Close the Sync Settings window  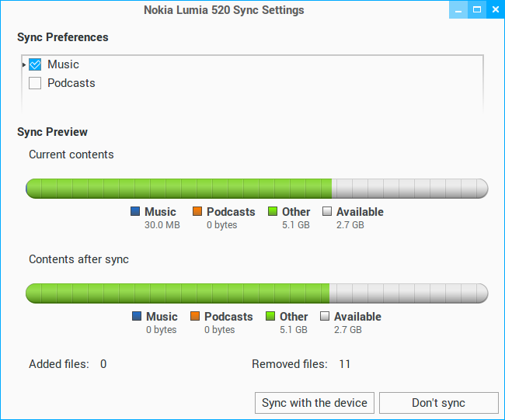[496, 9]
